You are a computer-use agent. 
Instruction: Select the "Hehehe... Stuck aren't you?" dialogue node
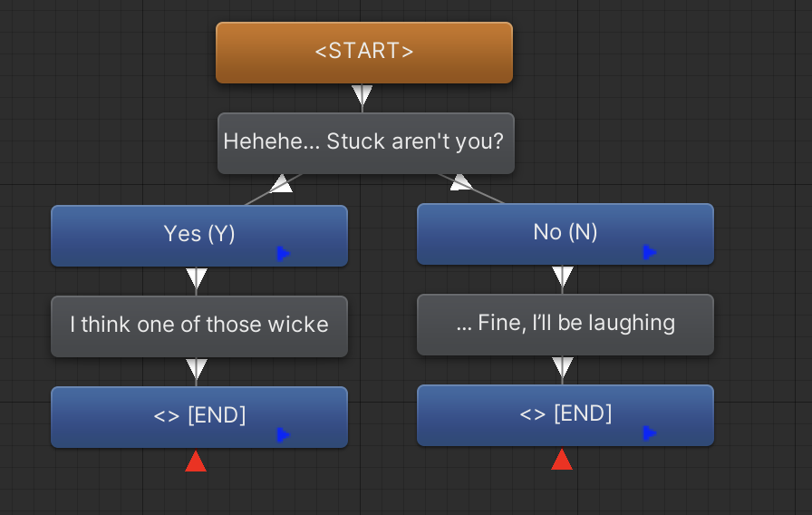click(365, 143)
